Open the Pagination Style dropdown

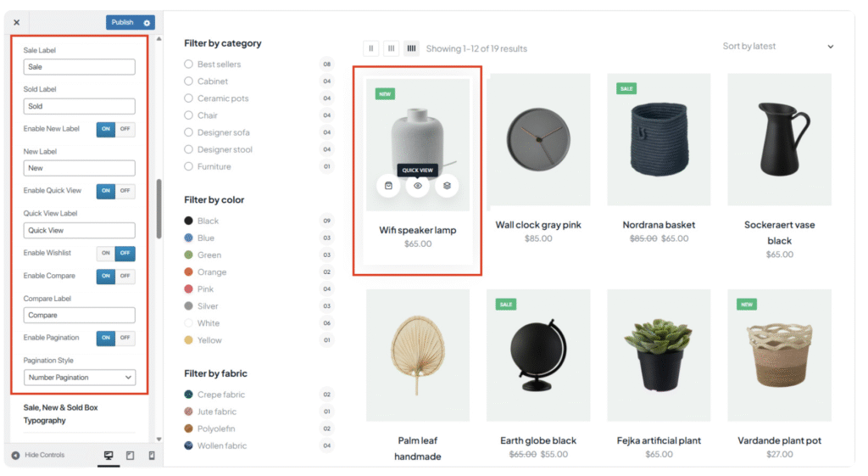(80, 378)
